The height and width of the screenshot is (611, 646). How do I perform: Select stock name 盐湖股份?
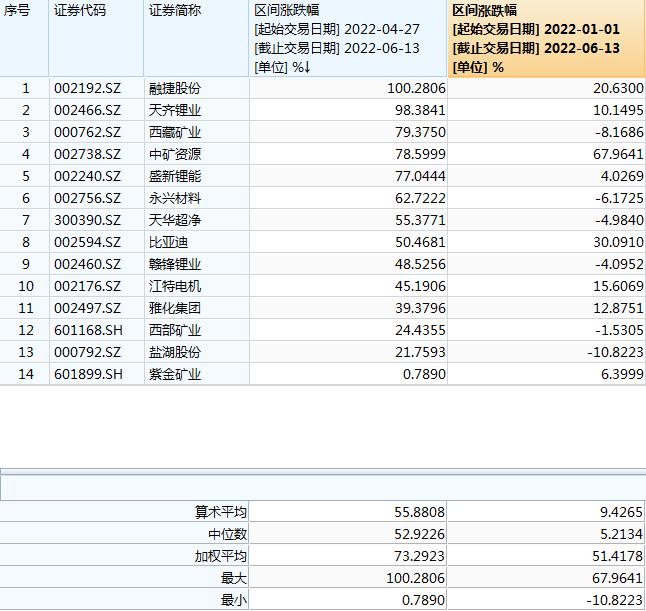tap(175, 352)
